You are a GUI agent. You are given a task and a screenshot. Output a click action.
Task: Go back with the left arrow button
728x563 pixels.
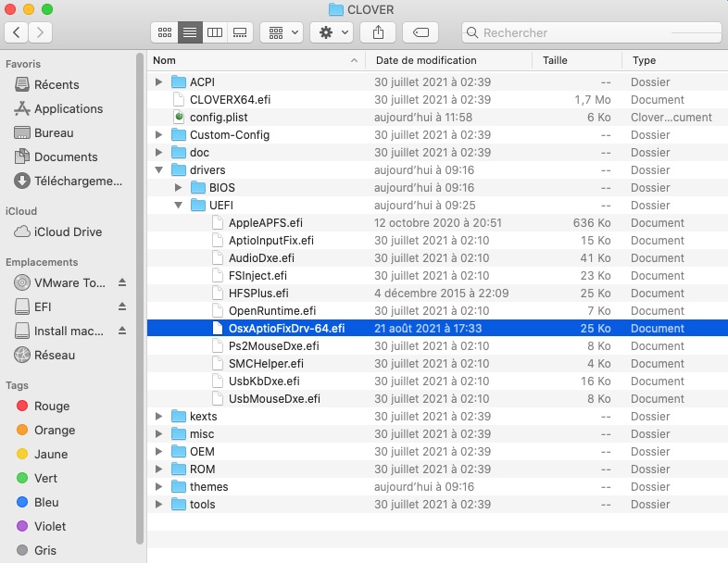pos(17,32)
